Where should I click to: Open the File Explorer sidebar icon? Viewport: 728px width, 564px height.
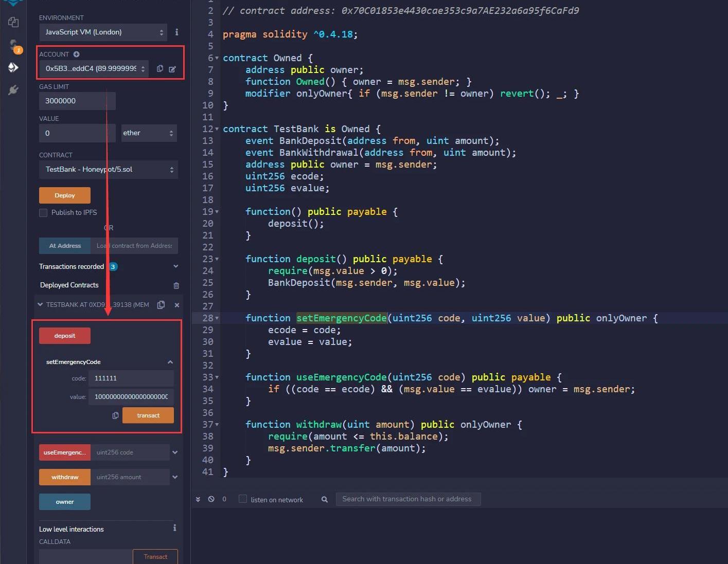13,22
